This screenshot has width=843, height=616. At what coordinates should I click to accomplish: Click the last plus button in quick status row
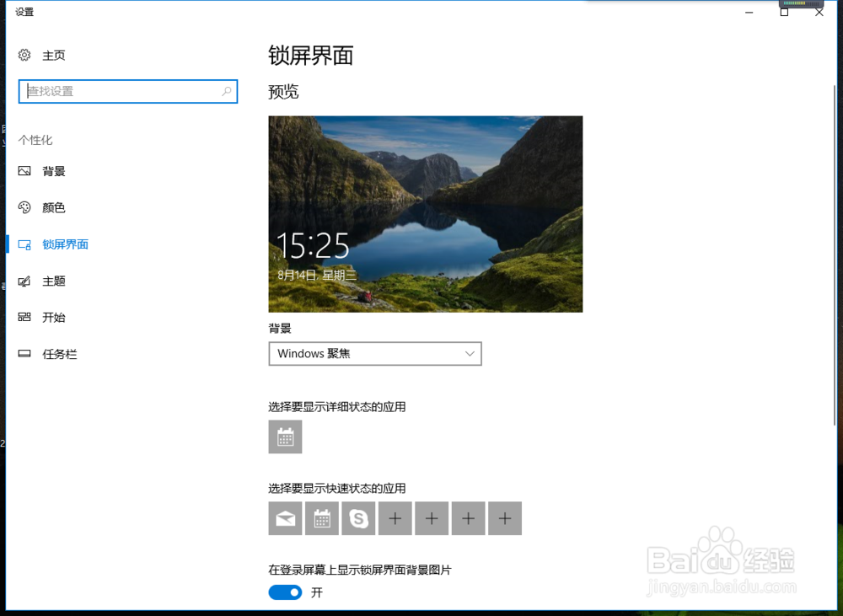[505, 518]
